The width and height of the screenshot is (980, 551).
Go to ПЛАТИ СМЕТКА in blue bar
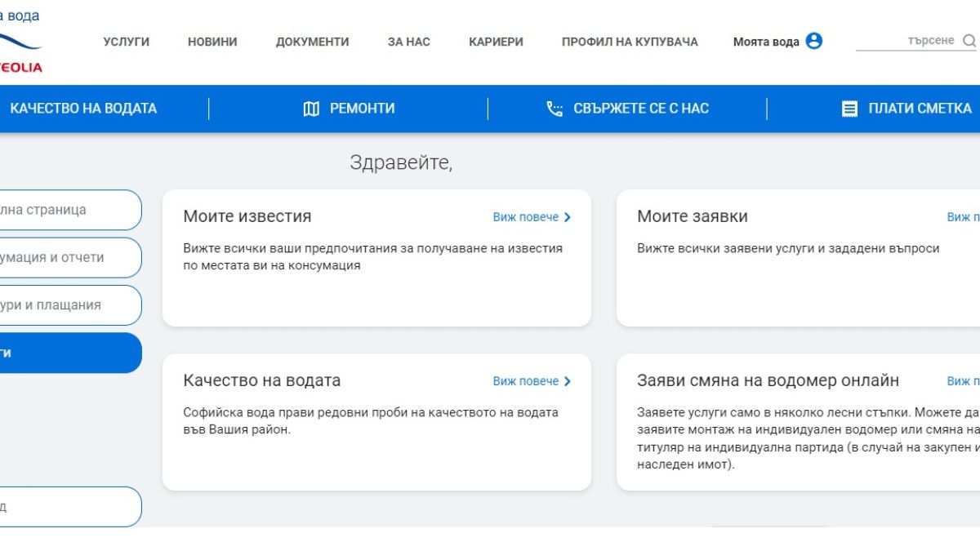[920, 109]
